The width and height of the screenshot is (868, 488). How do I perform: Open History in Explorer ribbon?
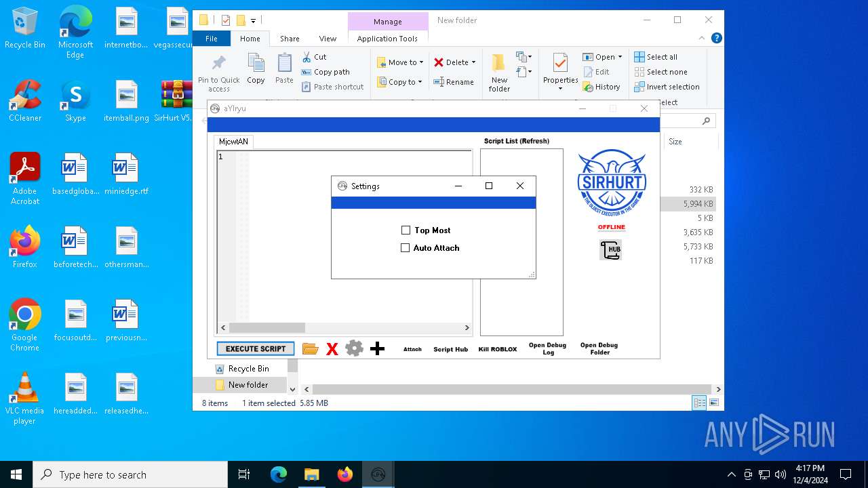(601, 87)
